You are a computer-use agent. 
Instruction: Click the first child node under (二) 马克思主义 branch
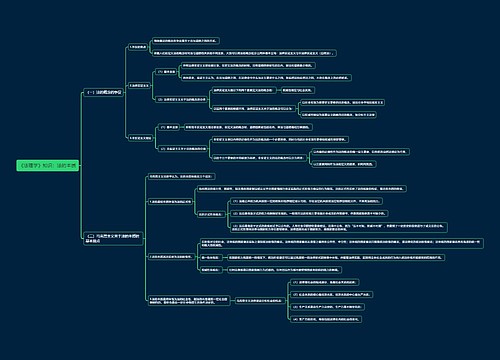tap(181, 176)
